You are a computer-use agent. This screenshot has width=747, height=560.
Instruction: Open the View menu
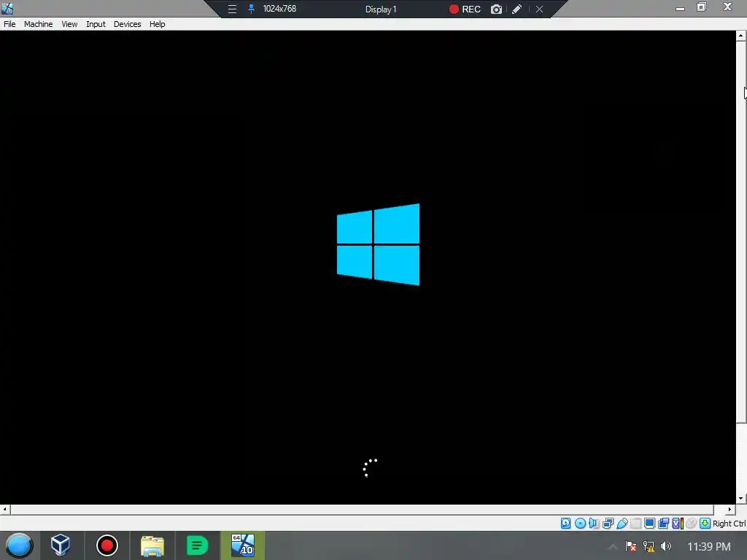click(x=69, y=24)
